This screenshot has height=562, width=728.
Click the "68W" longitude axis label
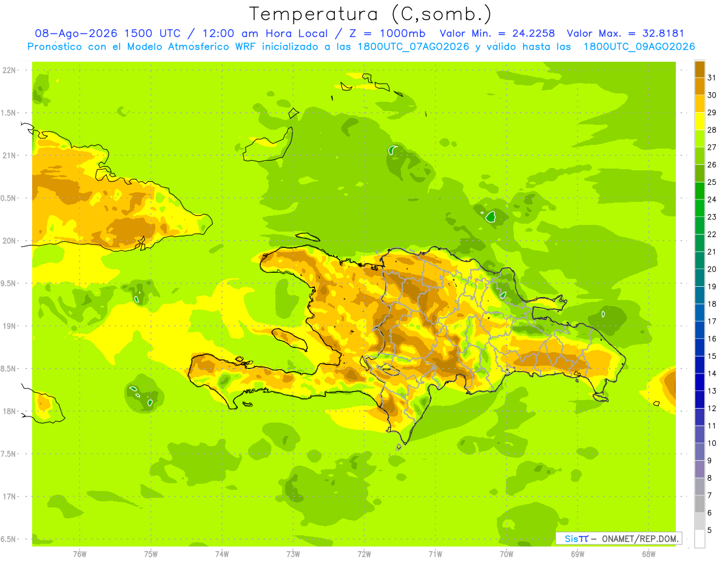pyautogui.click(x=648, y=554)
